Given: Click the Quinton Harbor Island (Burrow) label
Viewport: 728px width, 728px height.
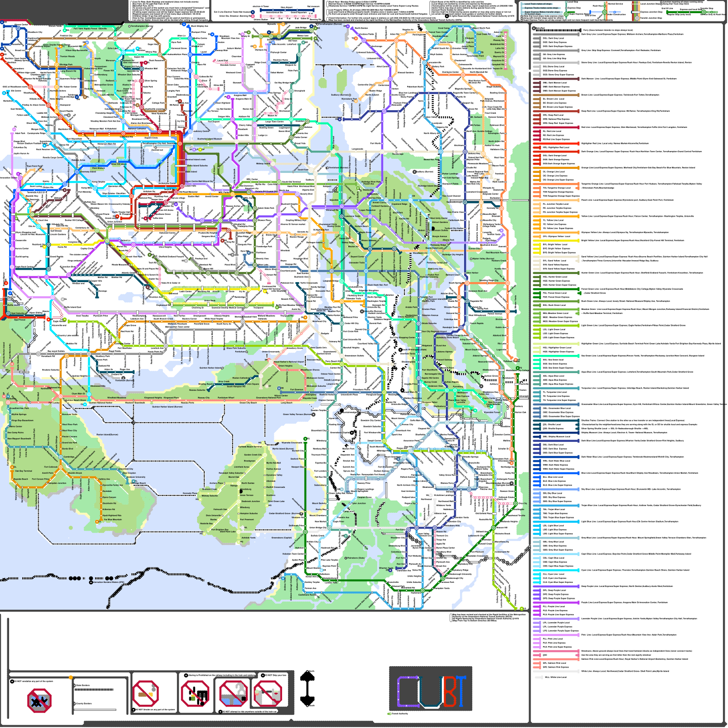Looking at the screenshot, I should [x=166, y=407].
